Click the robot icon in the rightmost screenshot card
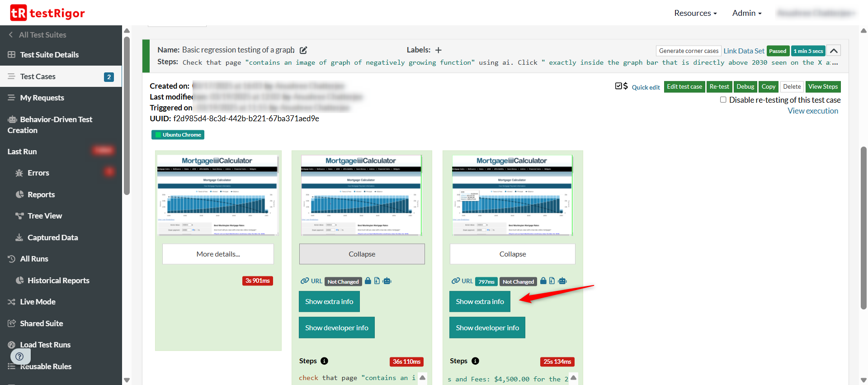 pyautogui.click(x=562, y=281)
